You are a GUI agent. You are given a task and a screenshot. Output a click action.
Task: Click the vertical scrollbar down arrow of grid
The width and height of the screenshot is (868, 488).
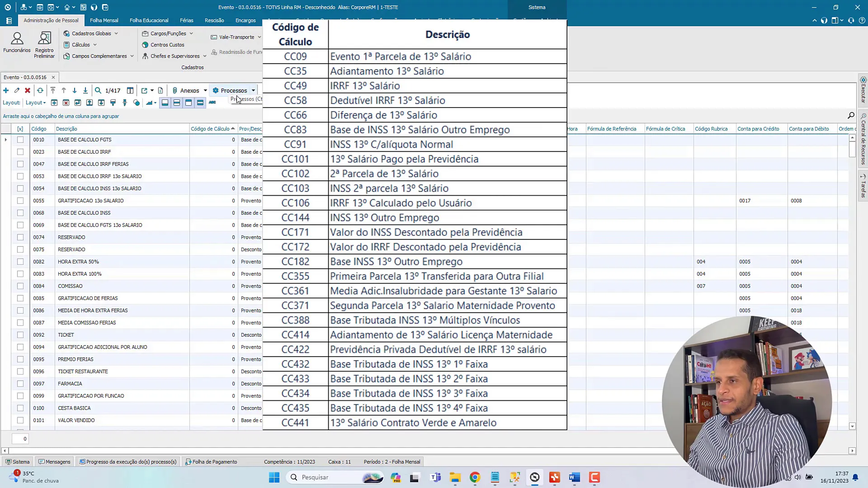tap(852, 426)
